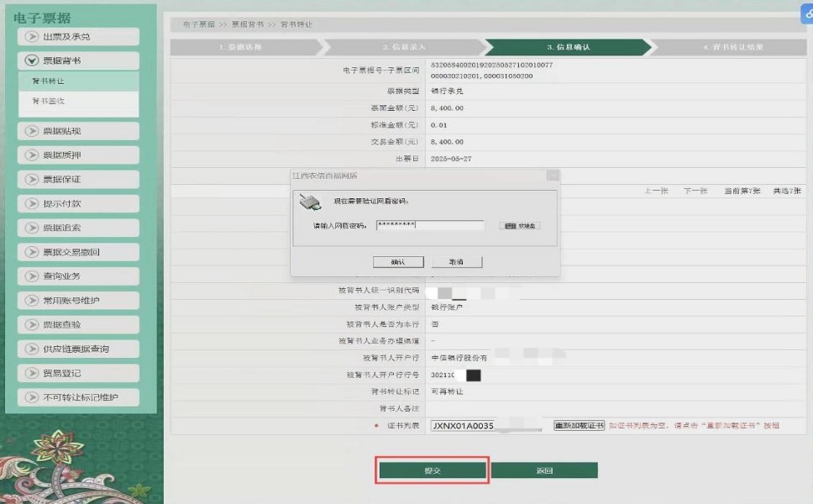Open the 证书列表 certificate dropdown
The width and height of the screenshot is (813, 504).
(486, 426)
